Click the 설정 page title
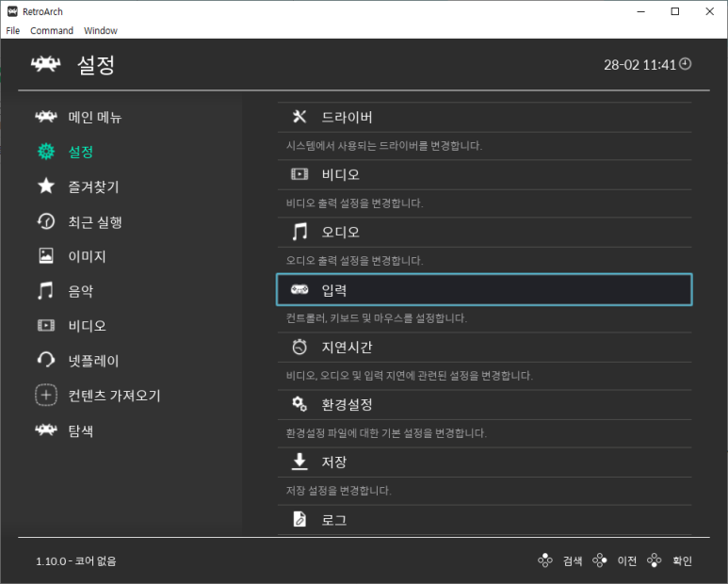 (x=96, y=65)
